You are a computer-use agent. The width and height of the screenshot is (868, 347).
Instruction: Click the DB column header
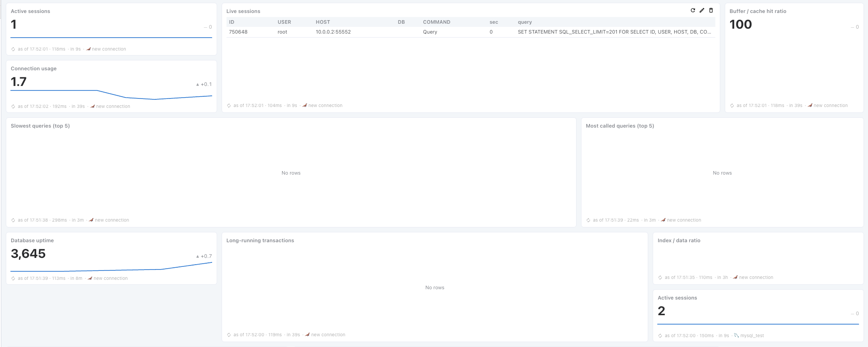click(x=401, y=22)
